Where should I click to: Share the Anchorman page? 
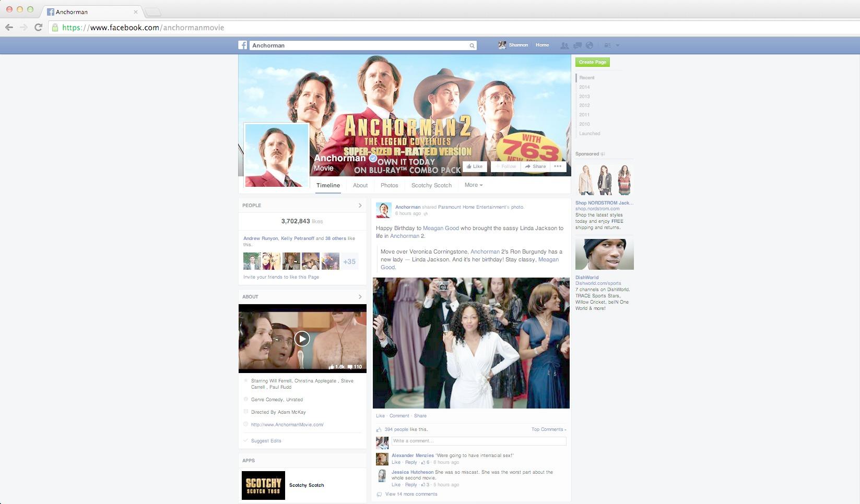coord(535,166)
